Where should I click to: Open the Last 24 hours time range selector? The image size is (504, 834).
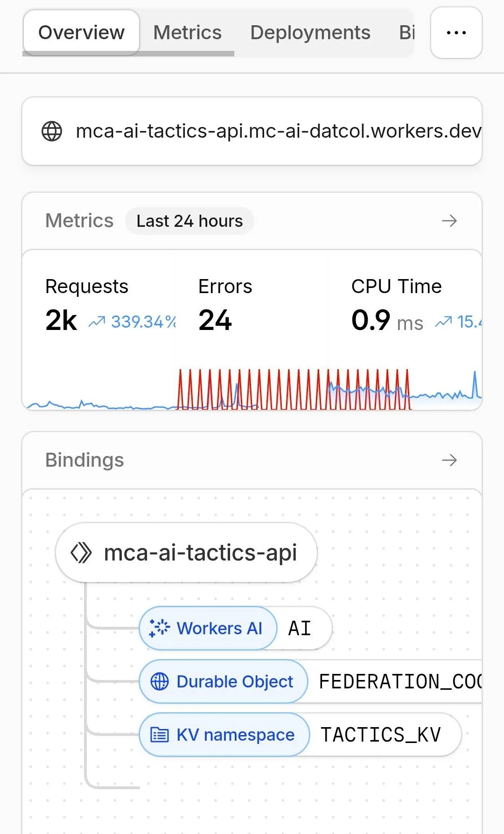click(189, 221)
